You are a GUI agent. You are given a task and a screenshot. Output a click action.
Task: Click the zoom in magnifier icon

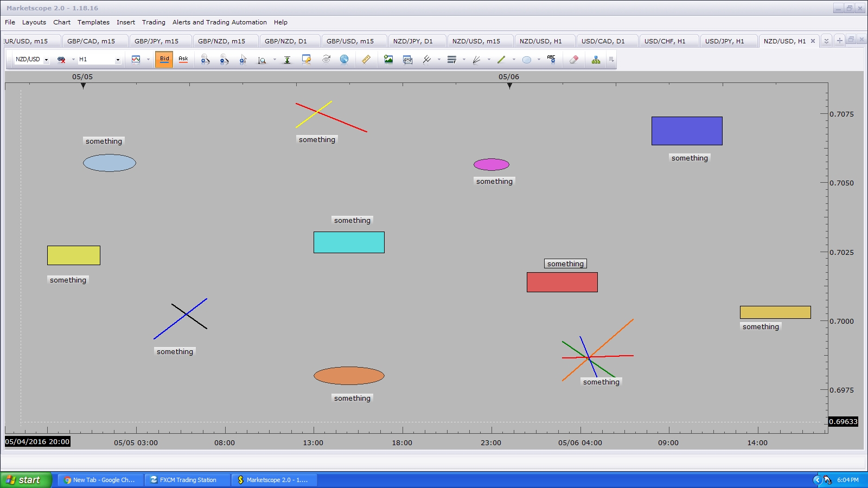tap(205, 60)
